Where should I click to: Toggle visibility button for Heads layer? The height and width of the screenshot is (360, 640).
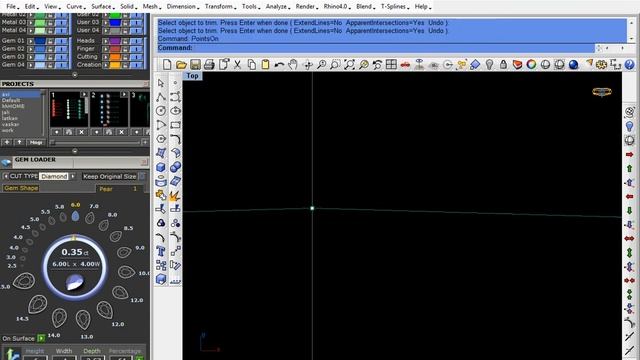136,41
